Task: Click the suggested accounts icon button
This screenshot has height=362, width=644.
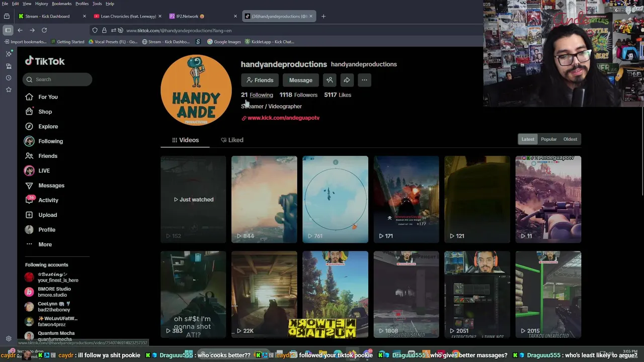Action: [x=330, y=80]
